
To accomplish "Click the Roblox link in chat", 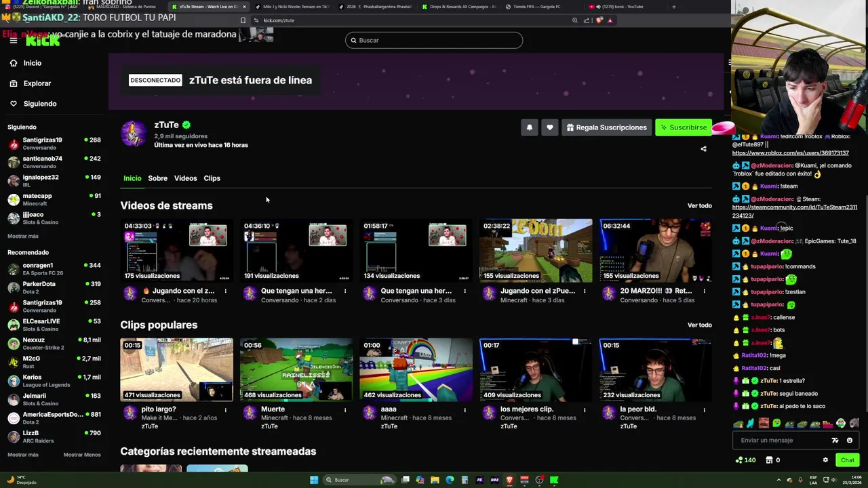I will click(790, 153).
